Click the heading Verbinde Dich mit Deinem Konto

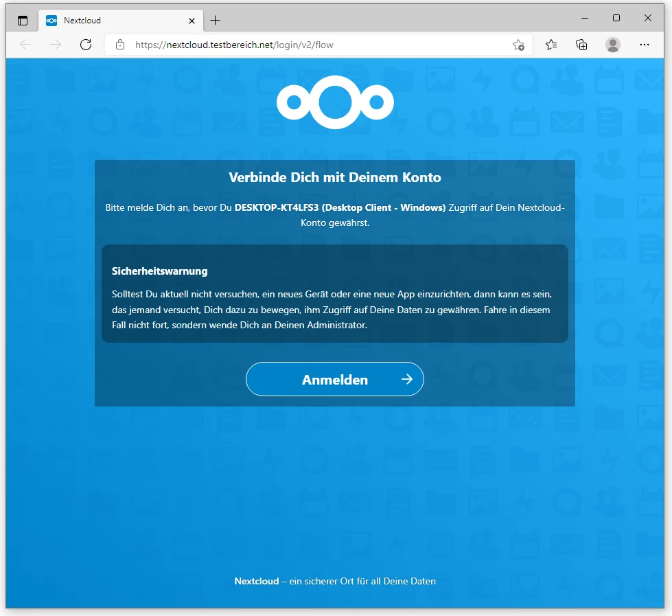(x=335, y=177)
